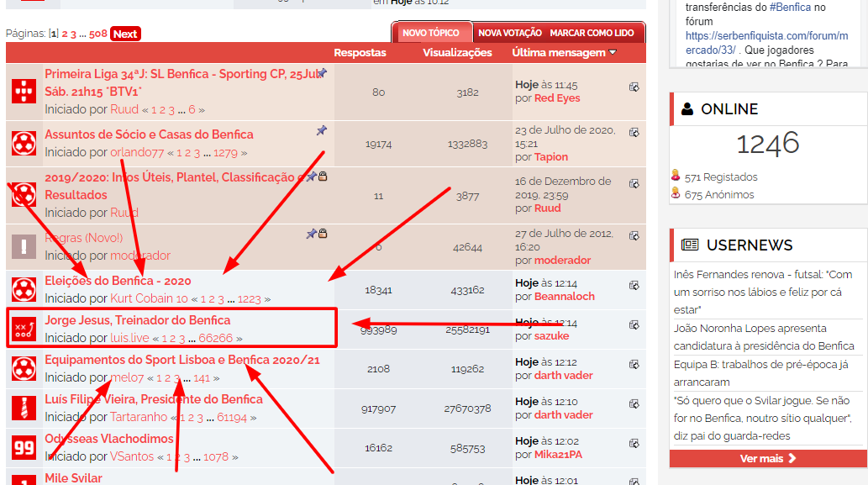868x485 pixels.
Task: Click football icon of Eleições do Benfica row
Action: pyautogui.click(x=24, y=289)
